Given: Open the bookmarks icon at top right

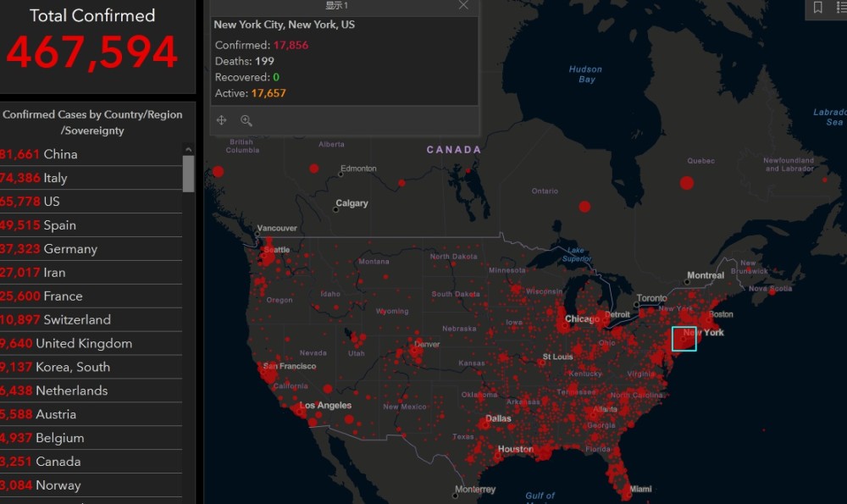Looking at the screenshot, I should tap(817, 8).
